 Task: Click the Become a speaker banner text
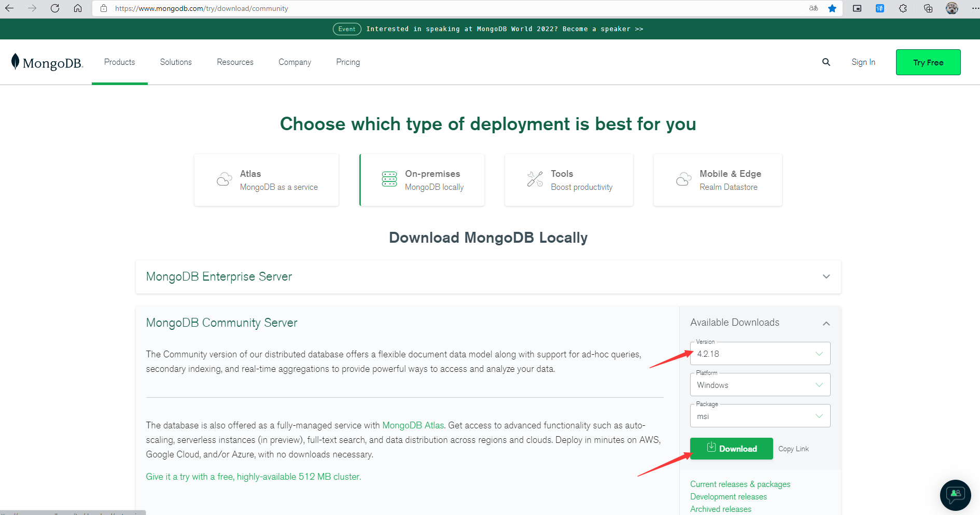[603, 29]
